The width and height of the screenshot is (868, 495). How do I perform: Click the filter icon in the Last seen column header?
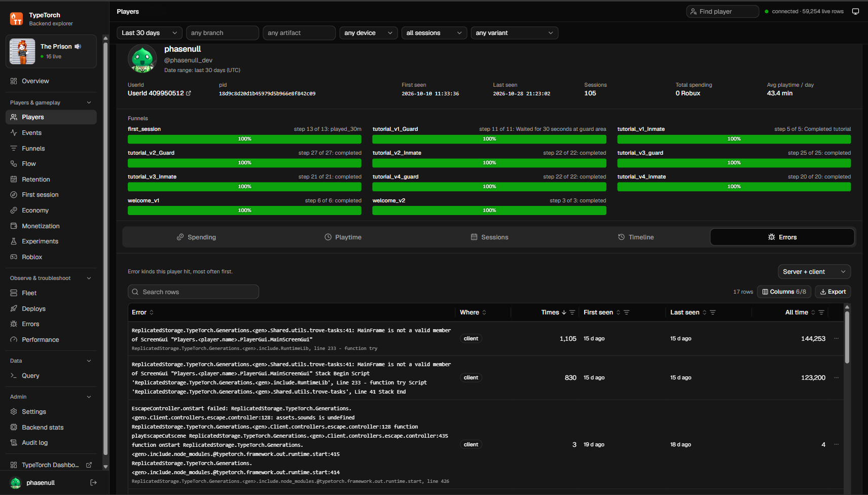[713, 312]
